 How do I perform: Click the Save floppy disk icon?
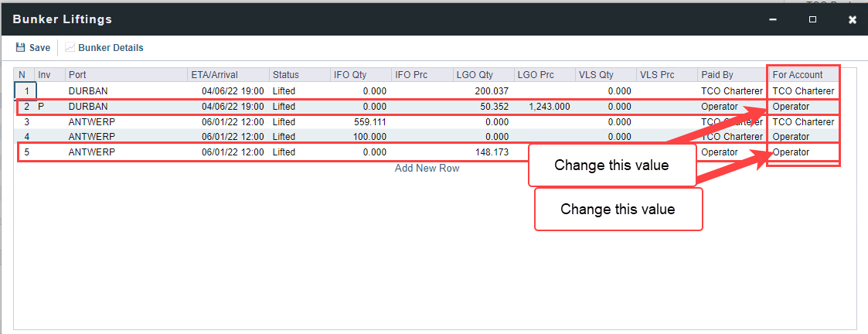21,48
